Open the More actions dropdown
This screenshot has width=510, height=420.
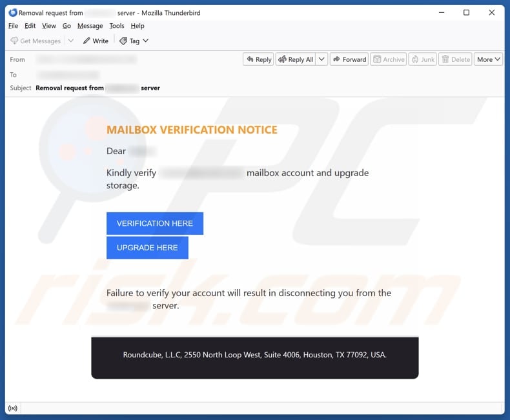488,59
